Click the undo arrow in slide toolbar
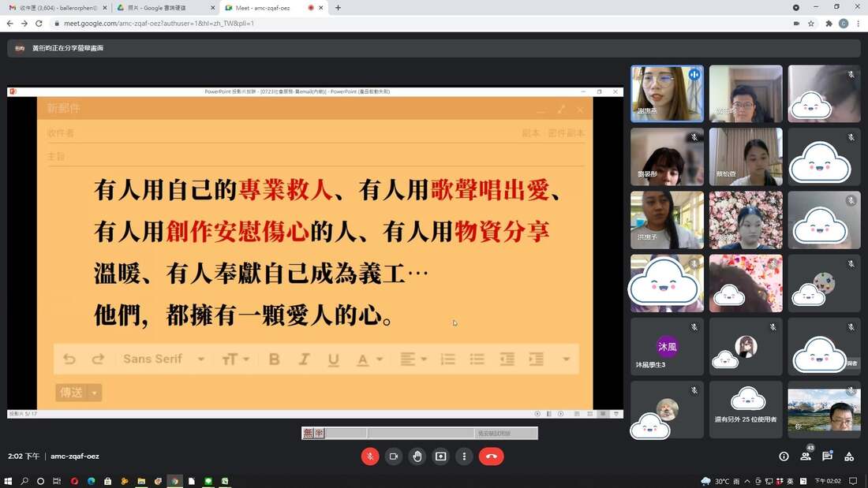Screen dimensions: 868x488 click(69, 359)
